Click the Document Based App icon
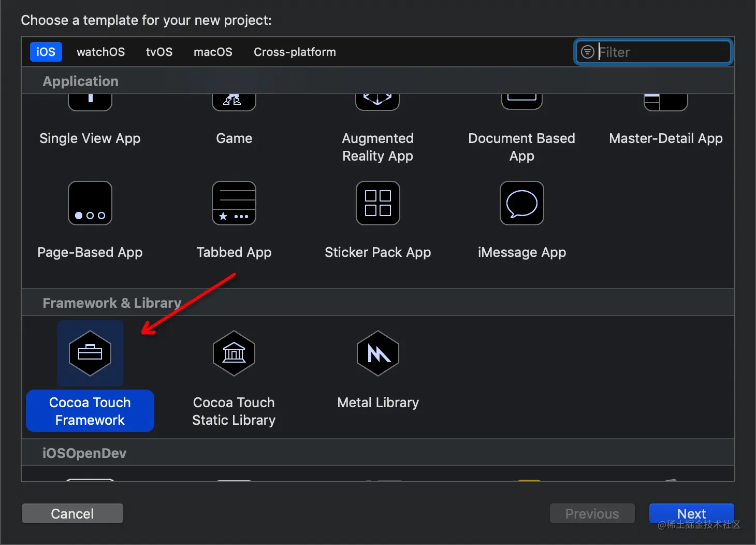756x545 pixels. (x=522, y=102)
